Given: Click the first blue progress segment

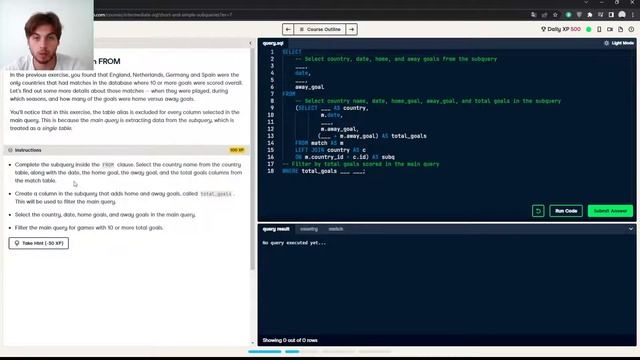Looking at the screenshot, I should point(265,351).
